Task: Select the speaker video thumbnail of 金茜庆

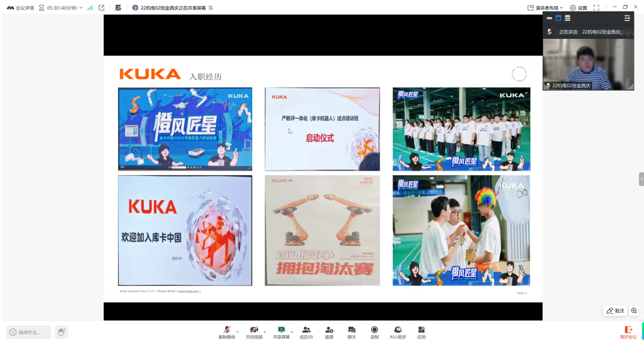Action: pyautogui.click(x=588, y=64)
